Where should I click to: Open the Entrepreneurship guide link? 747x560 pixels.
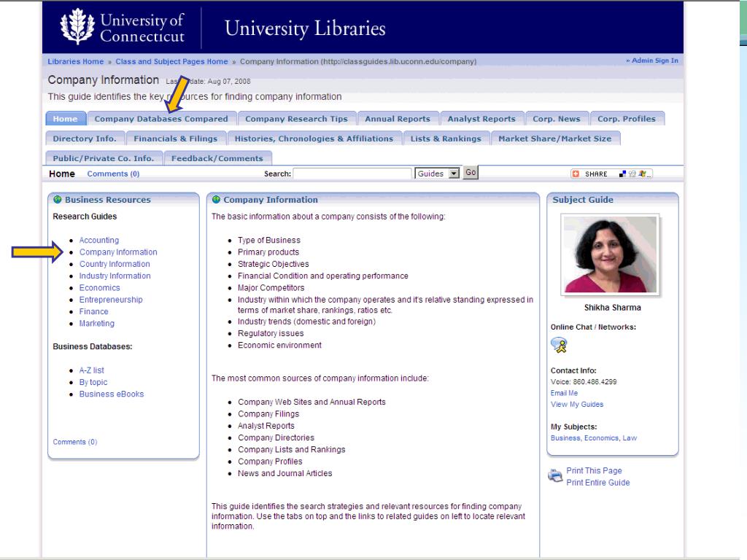(x=111, y=300)
